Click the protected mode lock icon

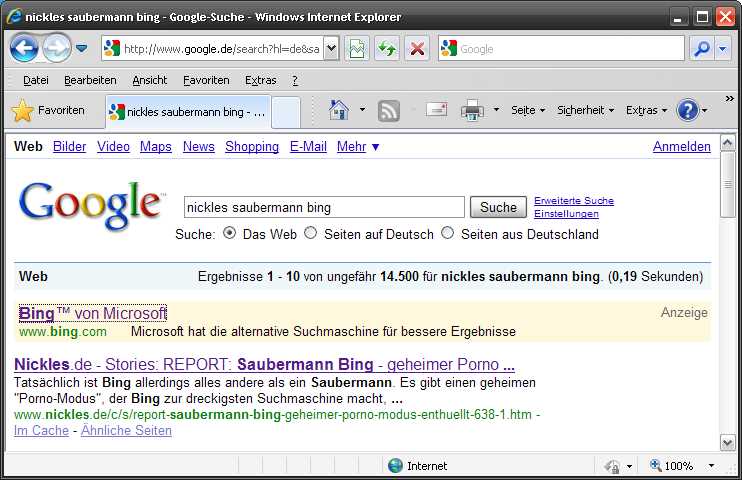612,466
